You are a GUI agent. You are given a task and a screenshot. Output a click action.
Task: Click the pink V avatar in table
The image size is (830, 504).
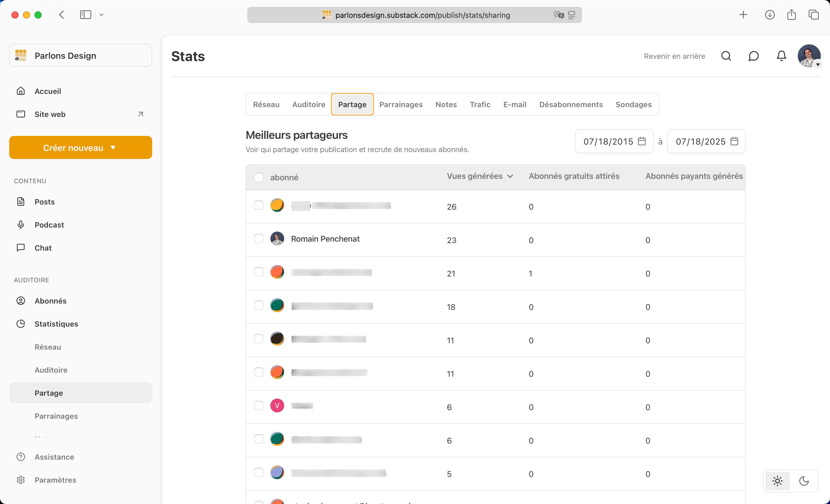tap(277, 405)
